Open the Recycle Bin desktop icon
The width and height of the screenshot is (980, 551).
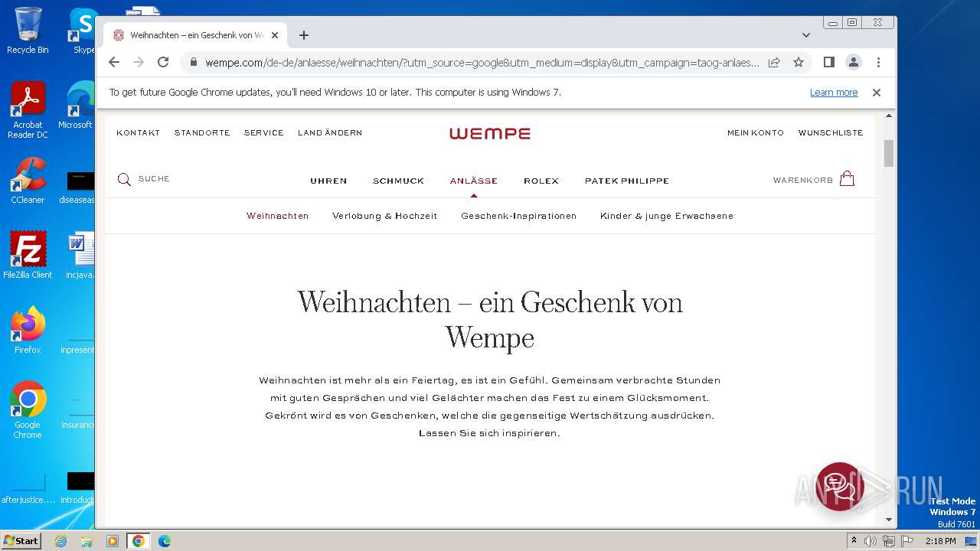pos(28,31)
